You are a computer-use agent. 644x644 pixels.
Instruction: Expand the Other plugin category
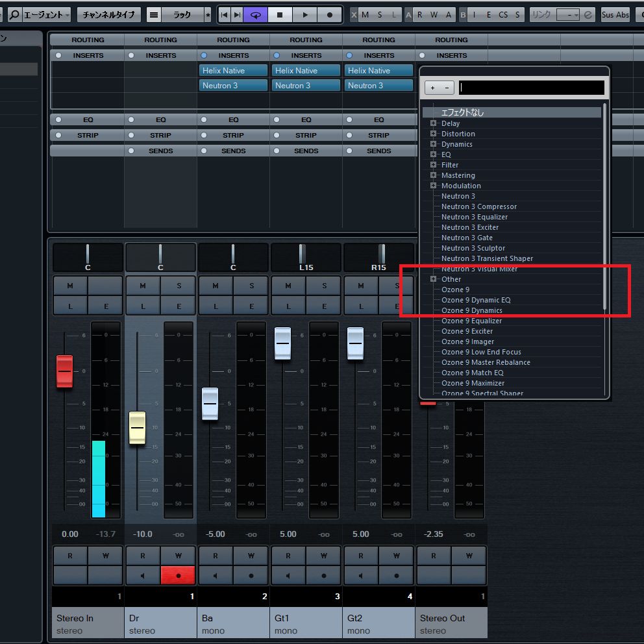[433, 279]
